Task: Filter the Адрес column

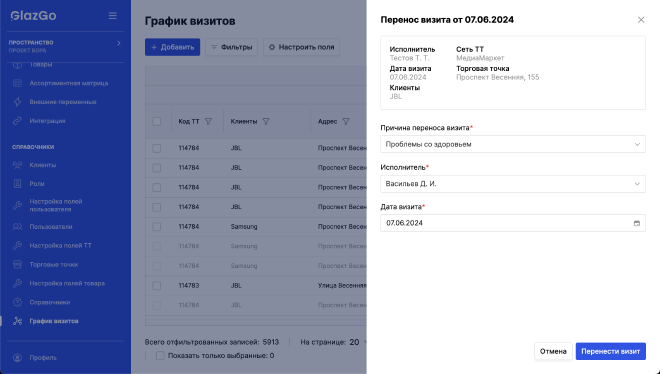Action: tap(346, 121)
